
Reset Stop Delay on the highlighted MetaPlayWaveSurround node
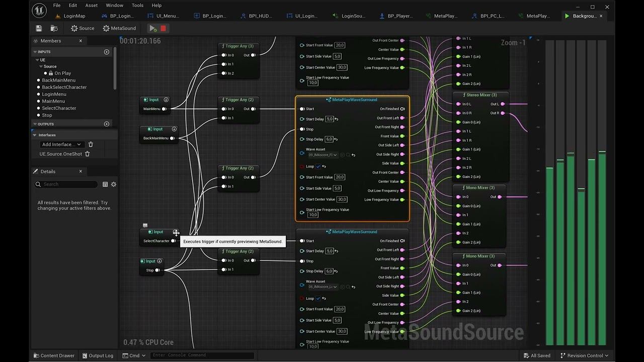tap(336, 139)
